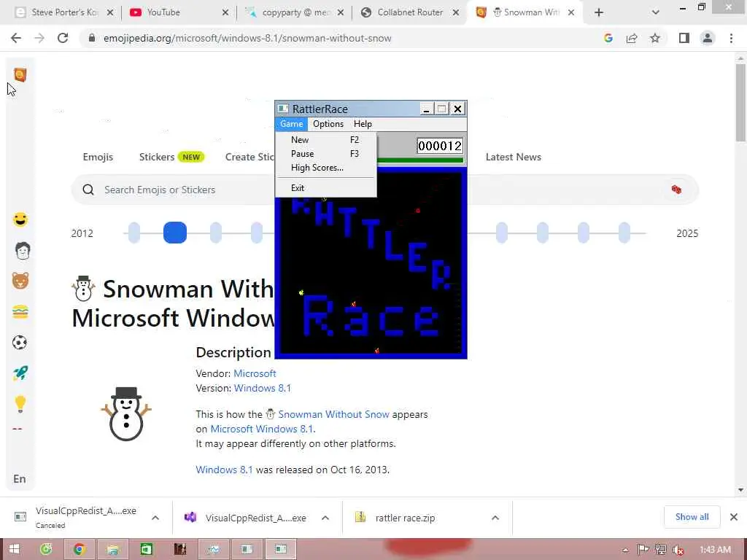Screen dimensions: 747x560
Task: Click the RattlerRace score counter field
Action: pos(439,145)
